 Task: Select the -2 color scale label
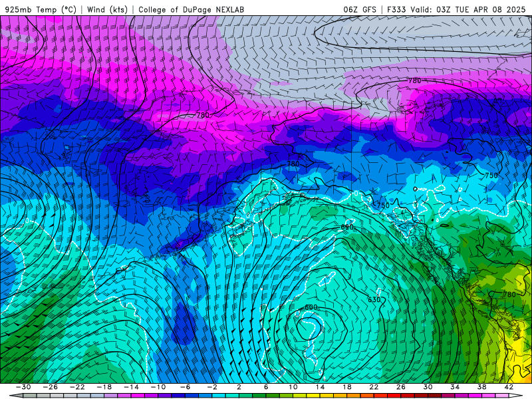point(211,387)
